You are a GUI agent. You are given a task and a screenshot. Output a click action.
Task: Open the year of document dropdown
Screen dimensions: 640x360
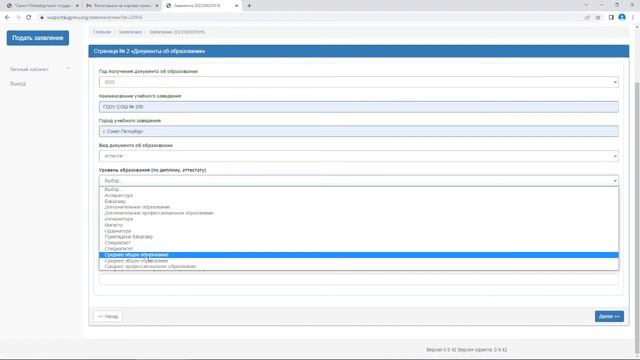(x=358, y=82)
